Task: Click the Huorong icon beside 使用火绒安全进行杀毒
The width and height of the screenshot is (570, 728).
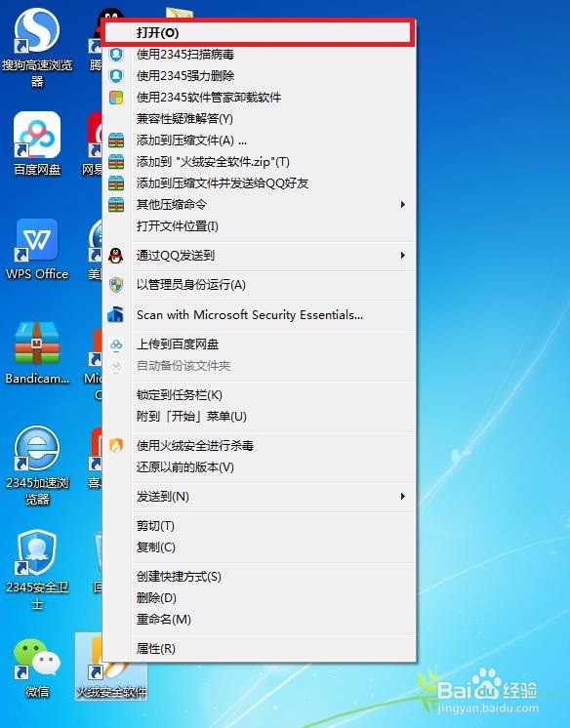Action: pos(116,446)
